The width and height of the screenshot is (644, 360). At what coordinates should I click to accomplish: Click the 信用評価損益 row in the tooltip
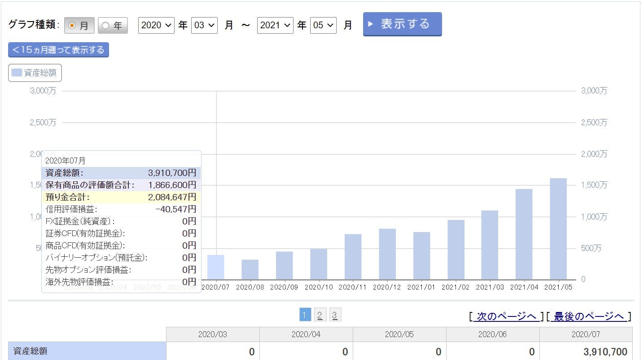(x=121, y=209)
